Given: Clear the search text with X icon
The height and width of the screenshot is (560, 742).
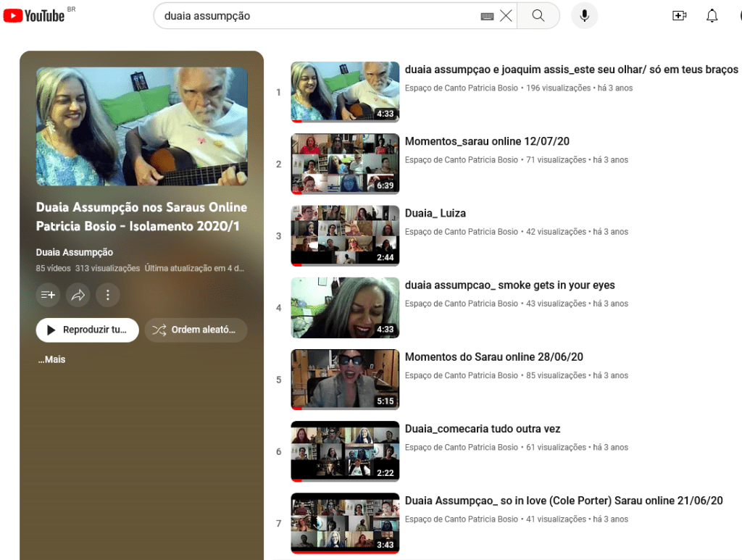Looking at the screenshot, I should tap(506, 16).
